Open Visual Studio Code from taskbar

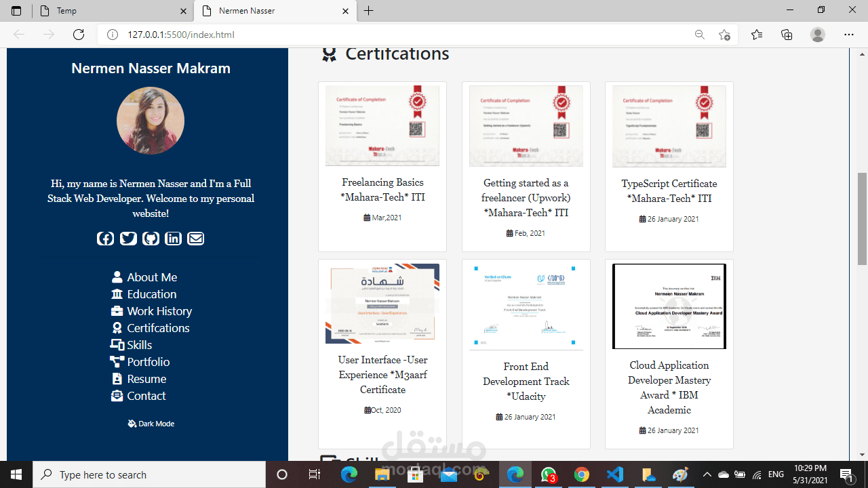click(615, 474)
